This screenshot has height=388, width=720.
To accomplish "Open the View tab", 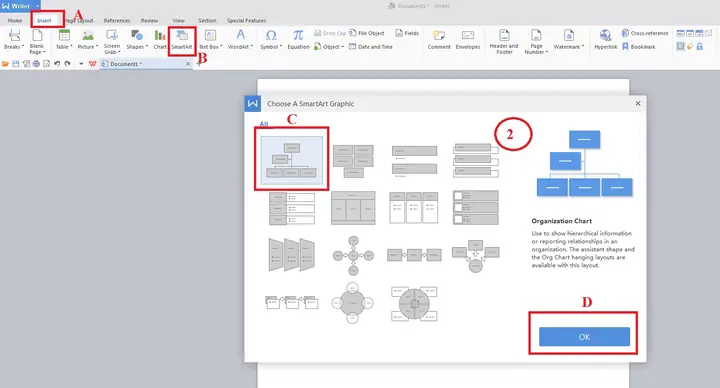I will point(179,21).
